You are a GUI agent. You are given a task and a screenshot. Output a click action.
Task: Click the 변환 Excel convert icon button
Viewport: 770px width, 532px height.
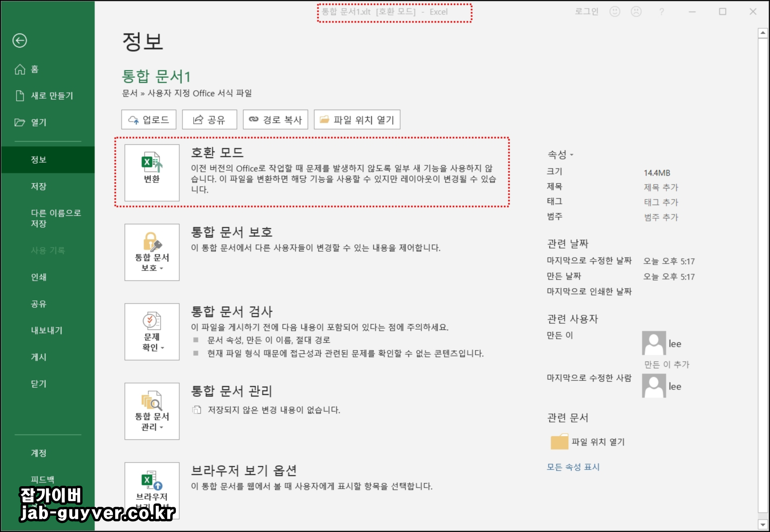click(152, 173)
